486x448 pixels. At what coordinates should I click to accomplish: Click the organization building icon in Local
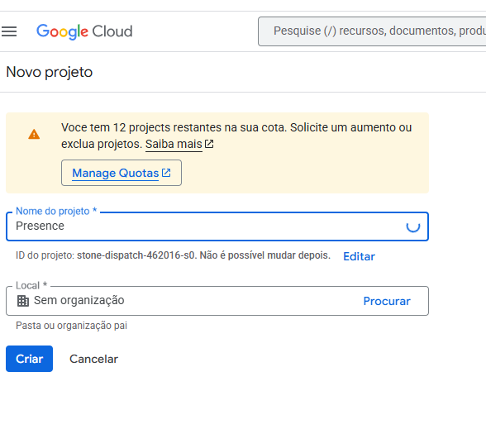[23, 301]
